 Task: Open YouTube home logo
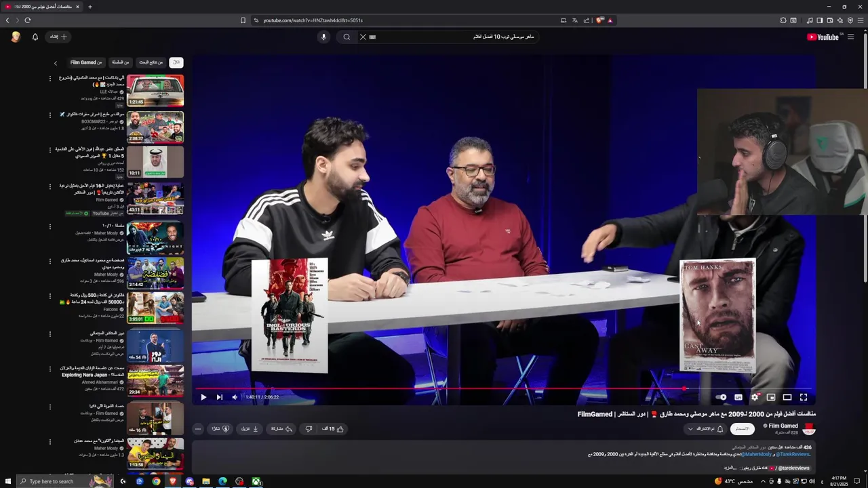pos(823,37)
